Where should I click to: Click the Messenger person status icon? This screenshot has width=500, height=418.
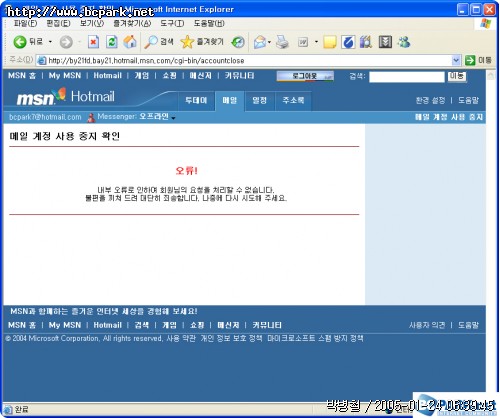91,117
